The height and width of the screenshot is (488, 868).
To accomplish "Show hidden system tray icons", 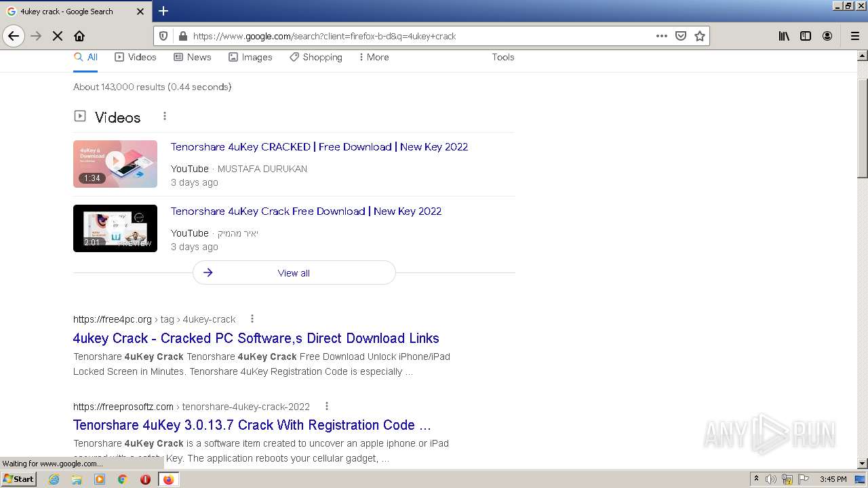I will [x=757, y=479].
